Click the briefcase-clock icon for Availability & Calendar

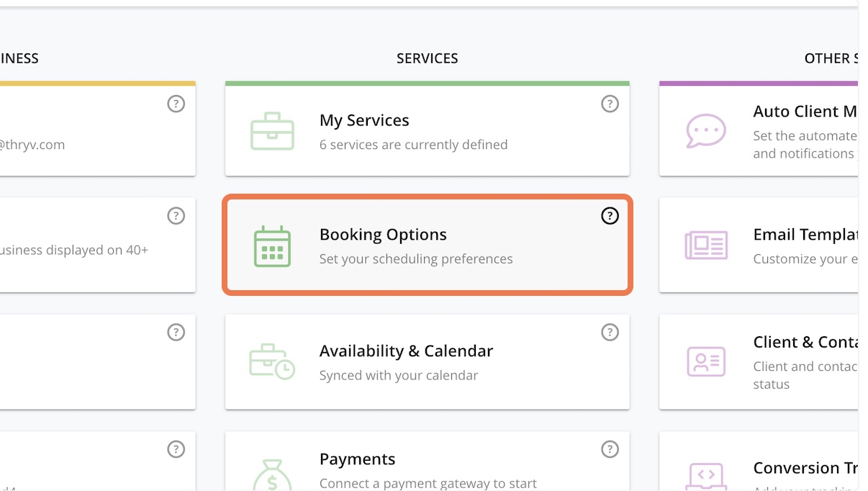point(272,361)
